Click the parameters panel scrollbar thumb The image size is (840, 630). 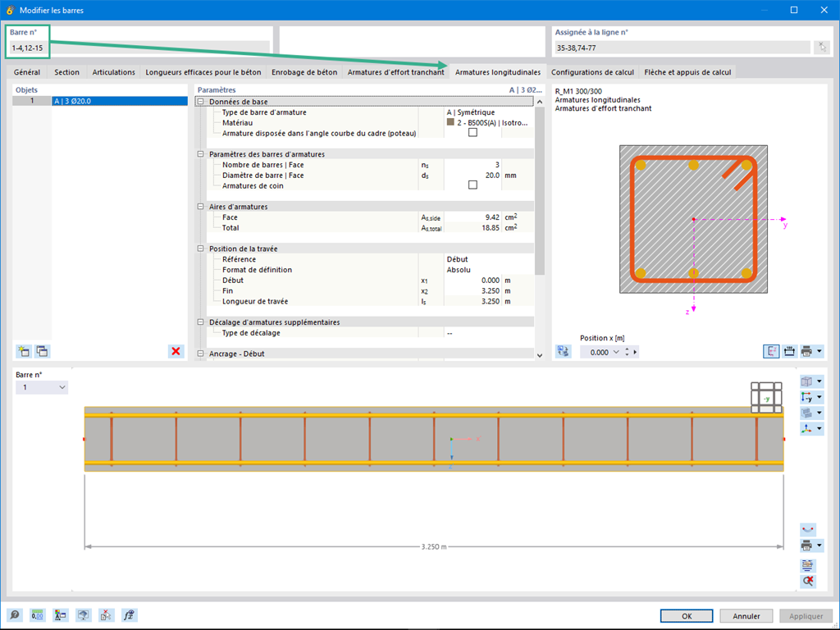540,190
